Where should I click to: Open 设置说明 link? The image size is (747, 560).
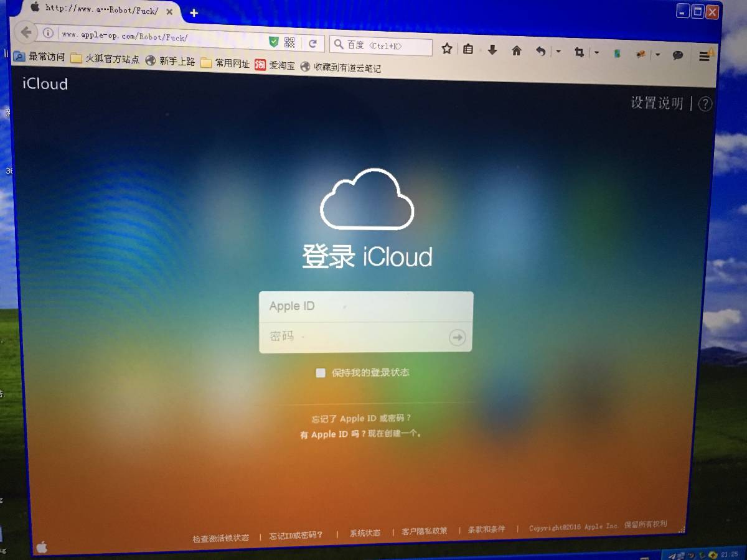point(657,103)
